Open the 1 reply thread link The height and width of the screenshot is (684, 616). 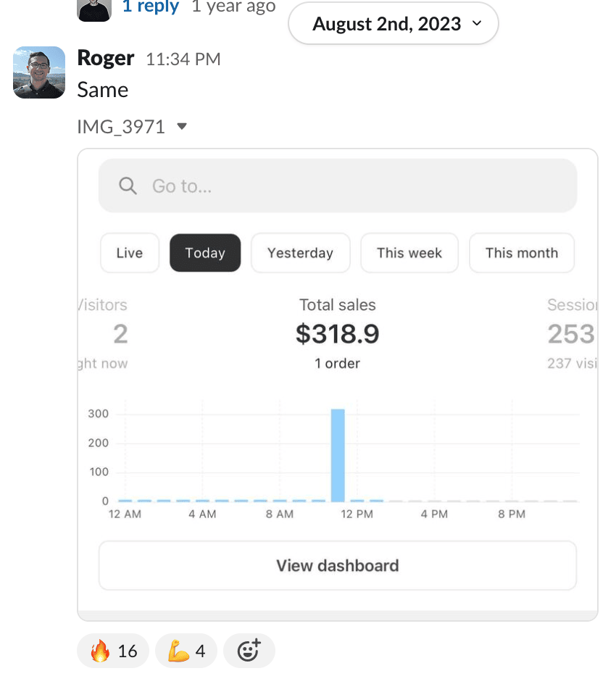151,7
